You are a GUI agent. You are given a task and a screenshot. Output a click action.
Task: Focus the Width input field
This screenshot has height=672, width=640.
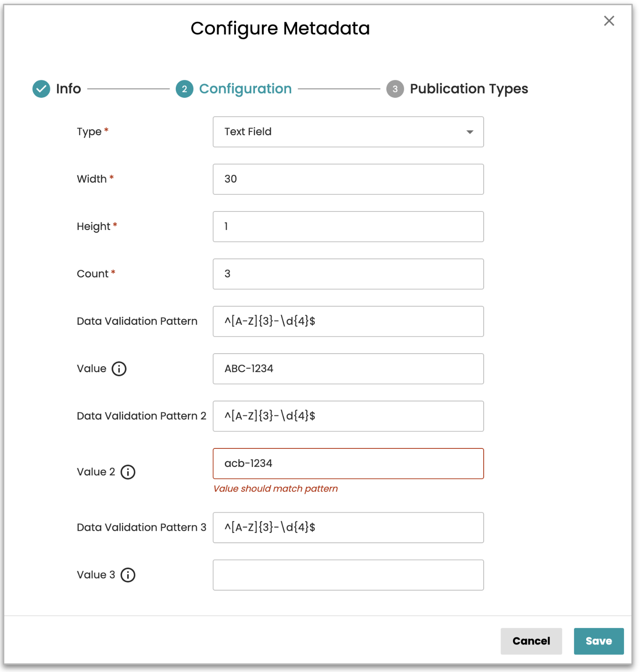348,179
